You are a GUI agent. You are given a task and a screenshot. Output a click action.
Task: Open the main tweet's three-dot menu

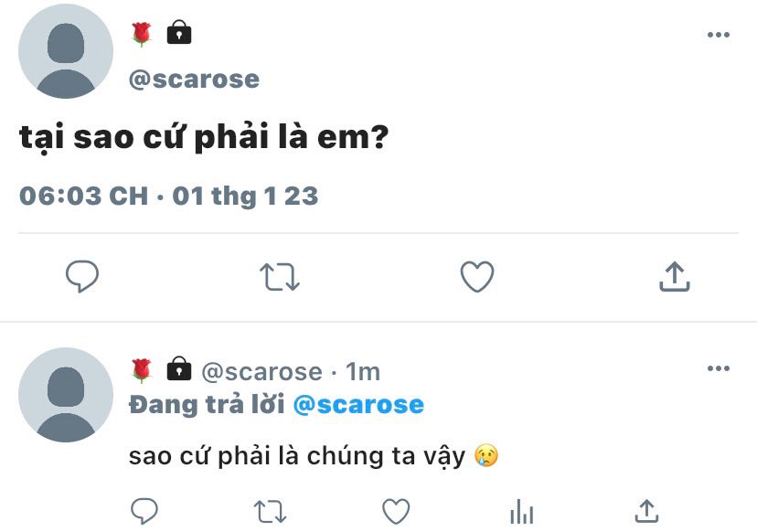pos(719,35)
